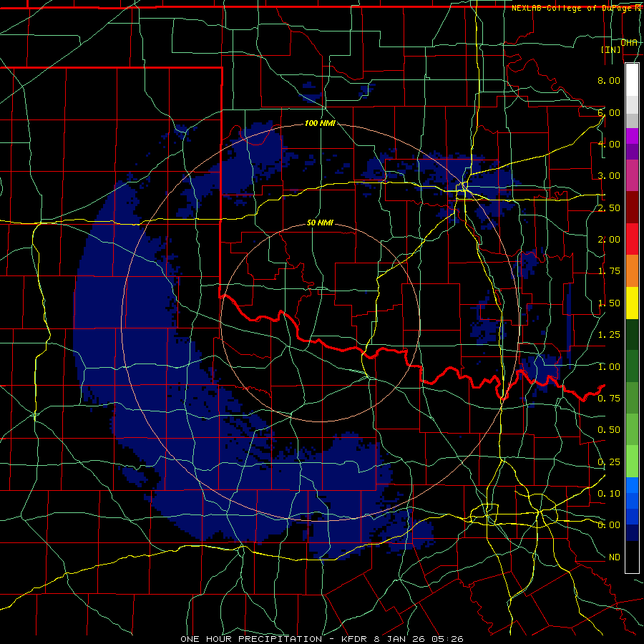Select the pink swatch on the color scale
Screen dimensions: 644x644
[x=632, y=175]
